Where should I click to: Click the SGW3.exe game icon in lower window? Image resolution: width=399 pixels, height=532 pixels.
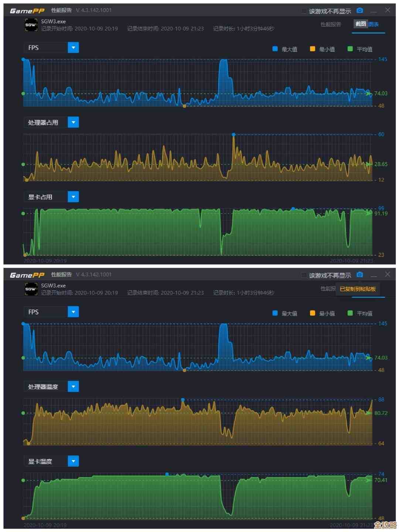tap(31, 289)
